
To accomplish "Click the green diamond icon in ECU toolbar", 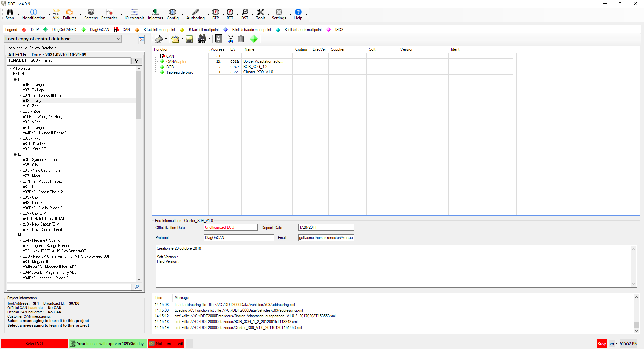I will point(254,39).
